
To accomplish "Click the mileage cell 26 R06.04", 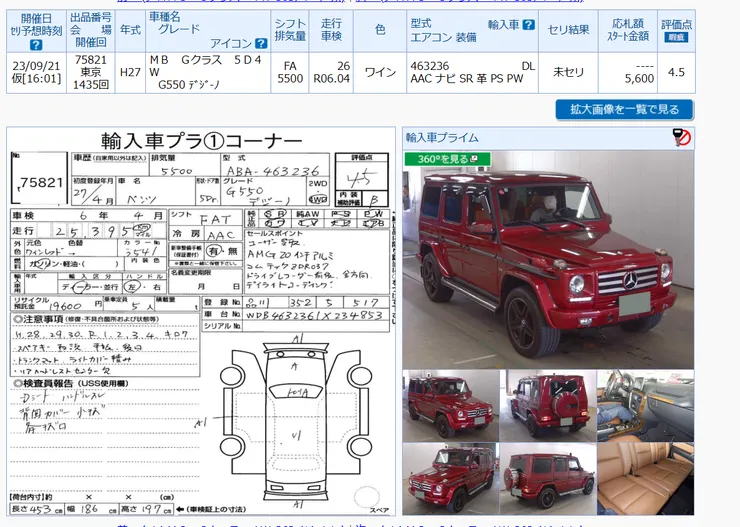I will click(x=331, y=72).
